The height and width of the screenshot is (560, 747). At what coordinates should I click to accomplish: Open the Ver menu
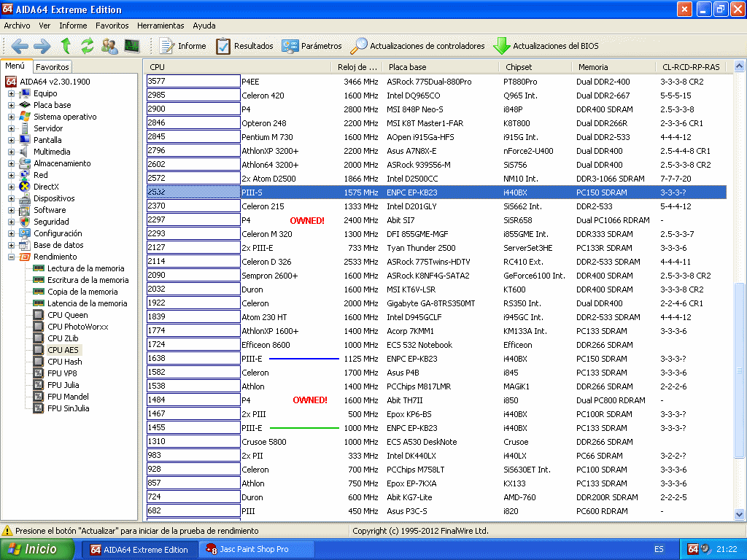coord(44,26)
